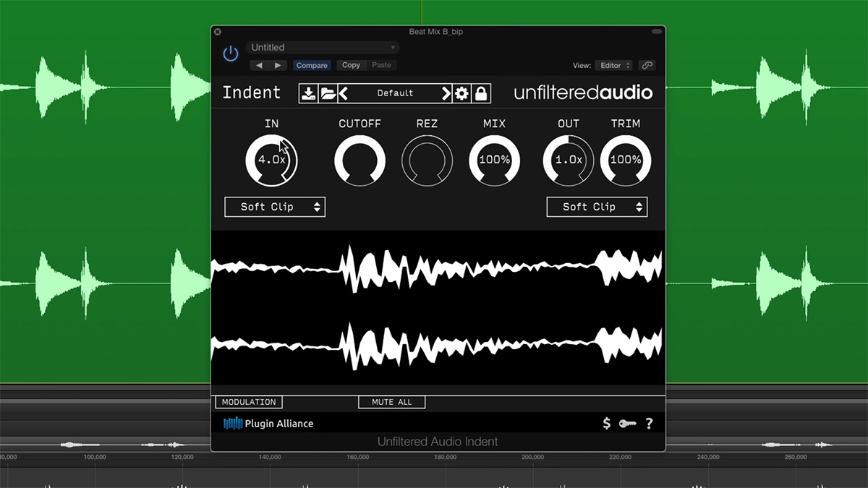Click the 120,000 timeline ruler marker
Image resolution: width=868 pixels, height=488 pixels.
182,457
